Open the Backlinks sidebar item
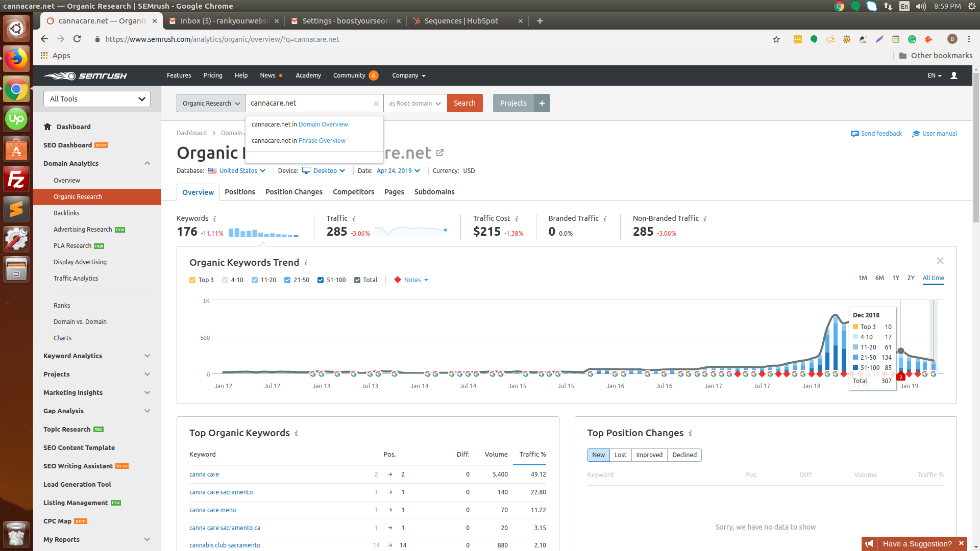Screen dimensions: 980x551 66,213
